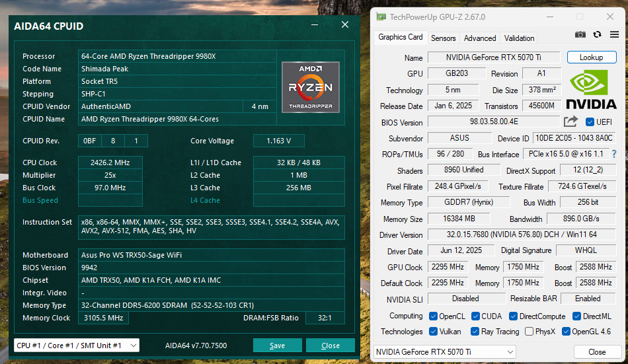Click the Driver Version field in GPU-Z
Viewport: 628px width, 364px height.
(522, 235)
